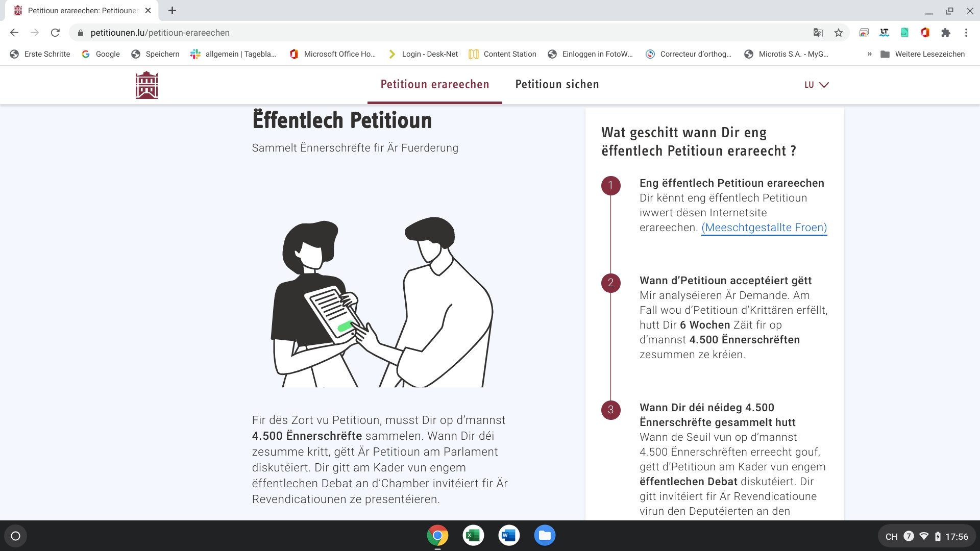The image size is (980, 551).
Task: Select the Petitioun erareechen tab
Action: 434,85
